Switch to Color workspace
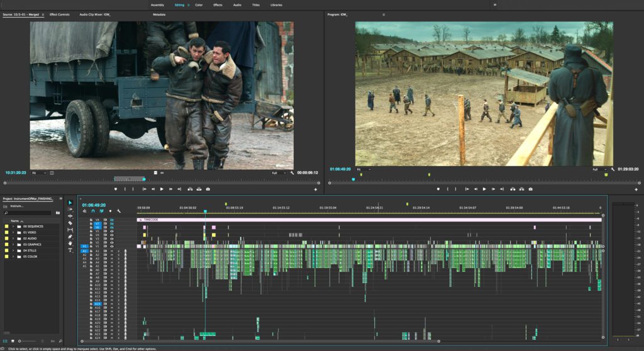644x351 pixels. [x=199, y=5]
